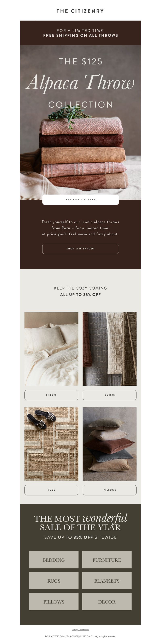Select the Pillows sale category tile

point(54,602)
